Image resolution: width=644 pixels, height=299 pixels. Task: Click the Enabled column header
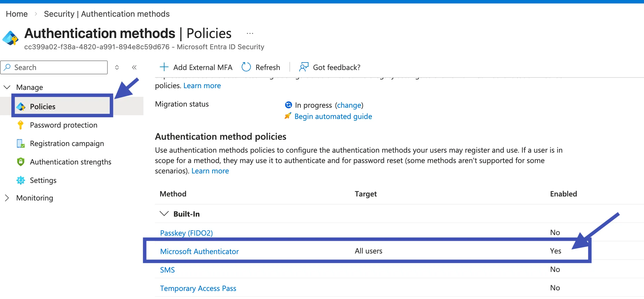(563, 194)
